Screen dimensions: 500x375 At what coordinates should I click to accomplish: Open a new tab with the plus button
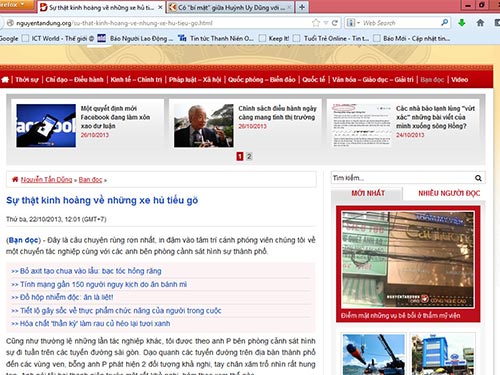(302, 7)
